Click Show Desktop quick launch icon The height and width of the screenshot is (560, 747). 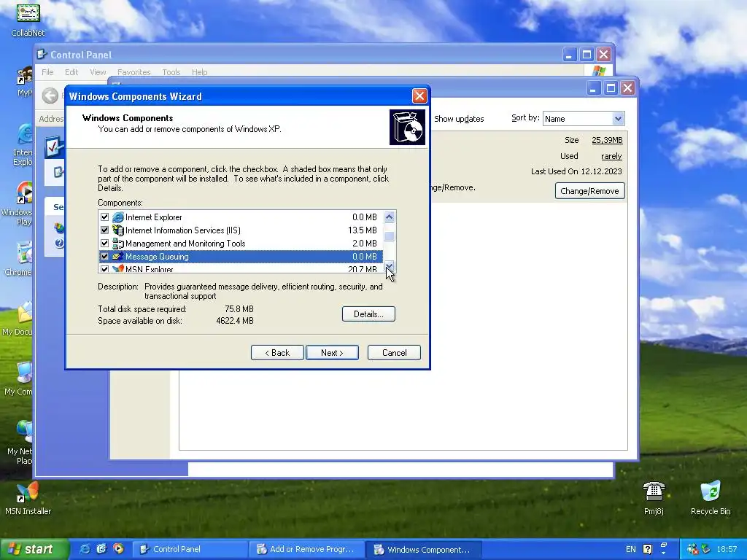coord(101,549)
